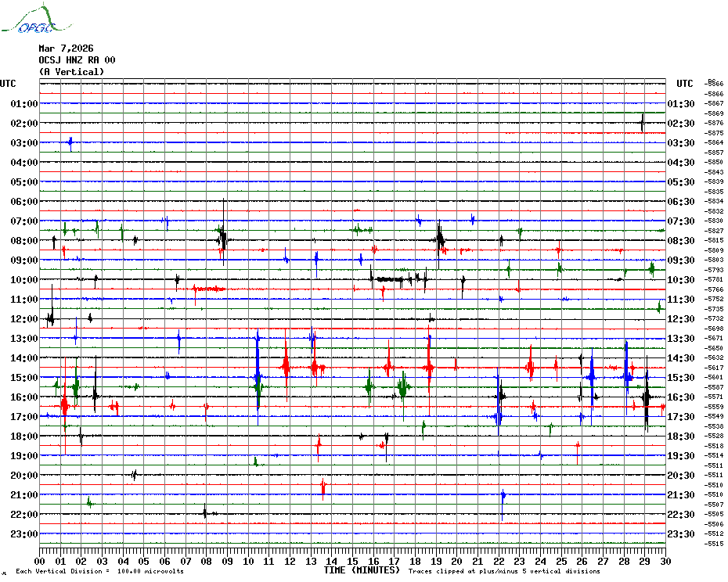
Task: Select the 11:30 time label
Action: [x=681, y=300]
